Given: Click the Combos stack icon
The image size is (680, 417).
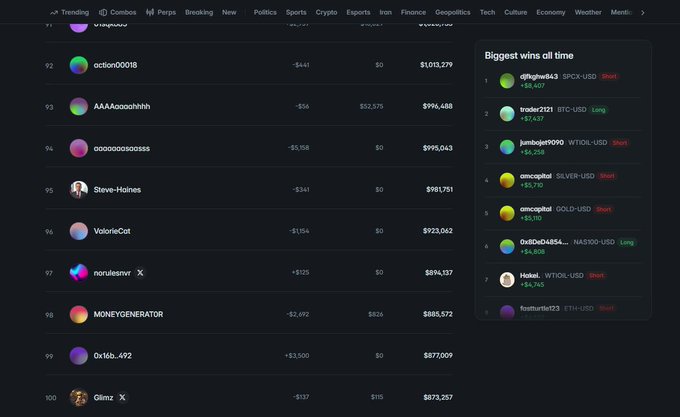Looking at the screenshot, I should (x=103, y=12).
